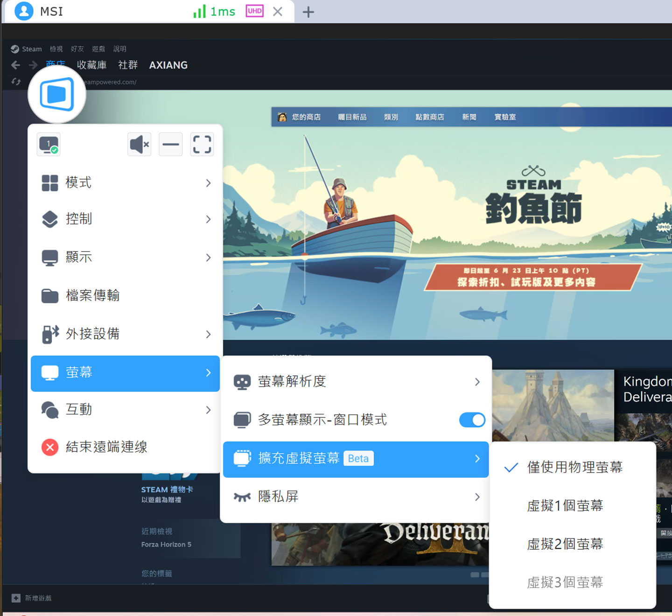672x616 pixels.
Task: Go to 社群 in Steam
Action: click(x=128, y=65)
